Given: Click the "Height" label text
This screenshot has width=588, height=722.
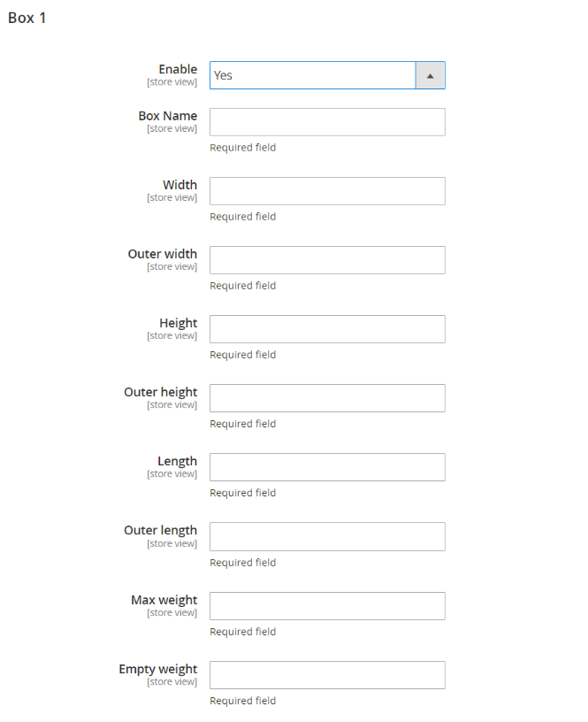Looking at the screenshot, I should [179, 323].
